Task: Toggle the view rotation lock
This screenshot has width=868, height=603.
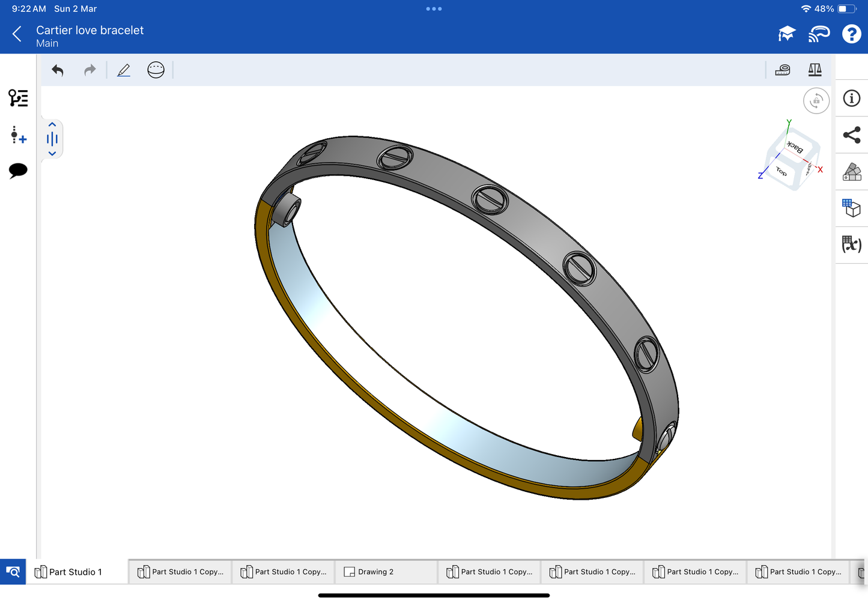Action: [816, 101]
